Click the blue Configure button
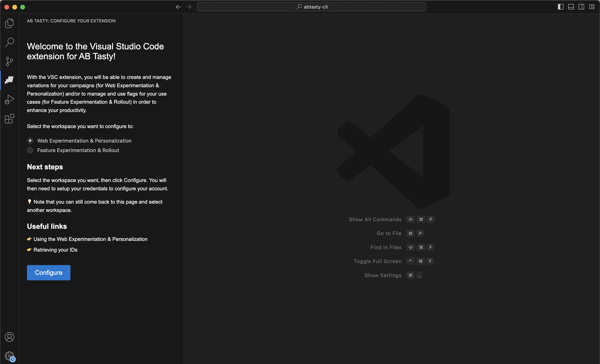The height and width of the screenshot is (364, 600). [49, 273]
